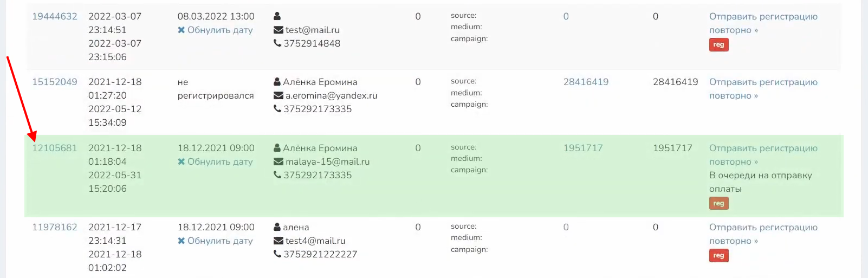The width and height of the screenshot is (868, 278).
Task: Open linked number 1951717
Action: coord(583,148)
